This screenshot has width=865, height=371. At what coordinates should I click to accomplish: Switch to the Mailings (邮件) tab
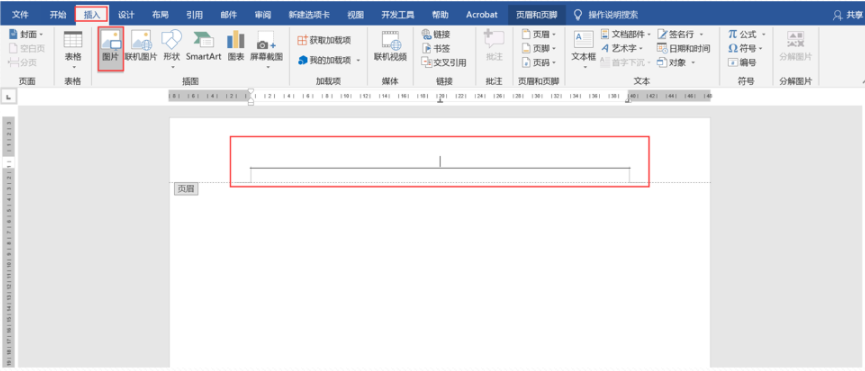[228, 15]
